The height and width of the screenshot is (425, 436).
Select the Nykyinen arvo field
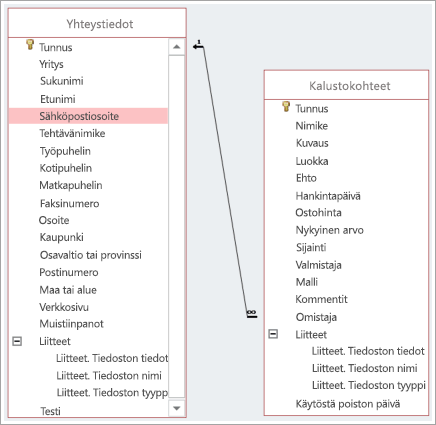[x=329, y=230]
